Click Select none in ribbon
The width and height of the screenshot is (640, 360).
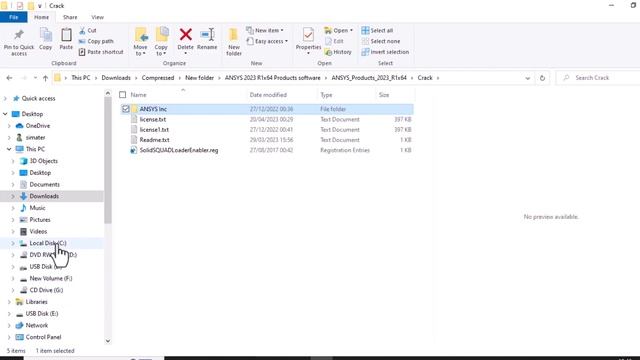pos(381,41)
